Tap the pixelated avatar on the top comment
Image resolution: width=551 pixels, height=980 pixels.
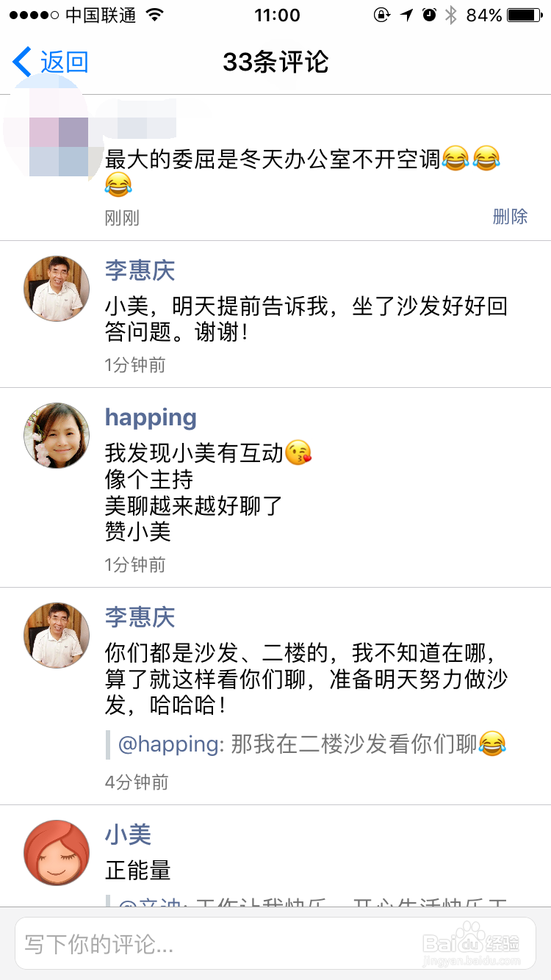click(57, 136)
